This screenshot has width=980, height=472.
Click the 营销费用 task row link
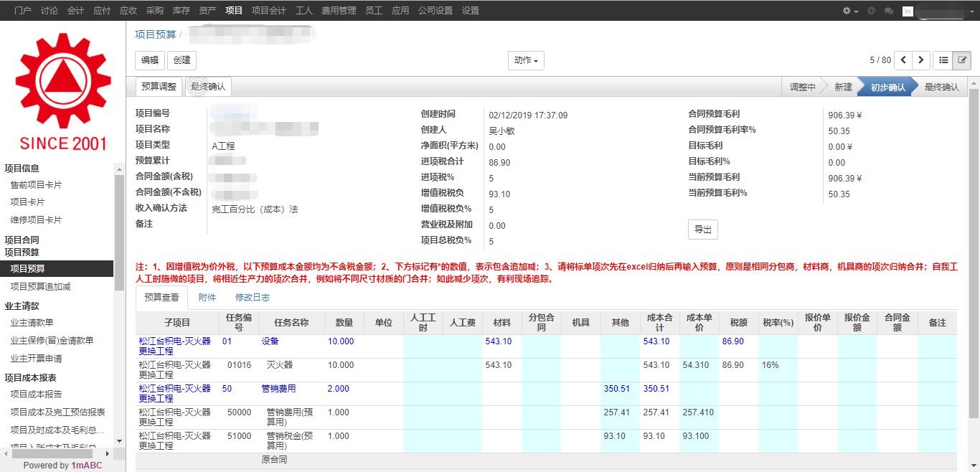coord(278,389)
